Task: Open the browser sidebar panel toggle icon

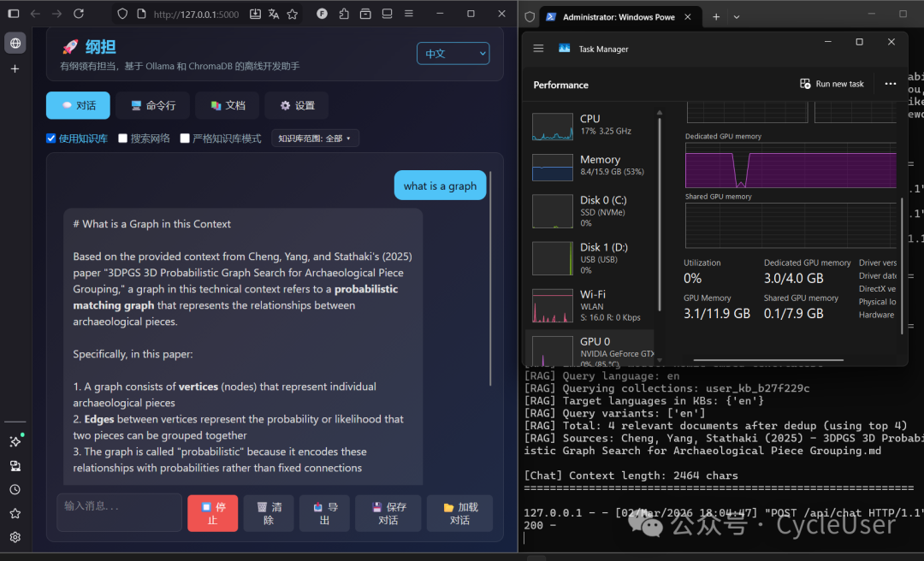Action: point(13,14)
